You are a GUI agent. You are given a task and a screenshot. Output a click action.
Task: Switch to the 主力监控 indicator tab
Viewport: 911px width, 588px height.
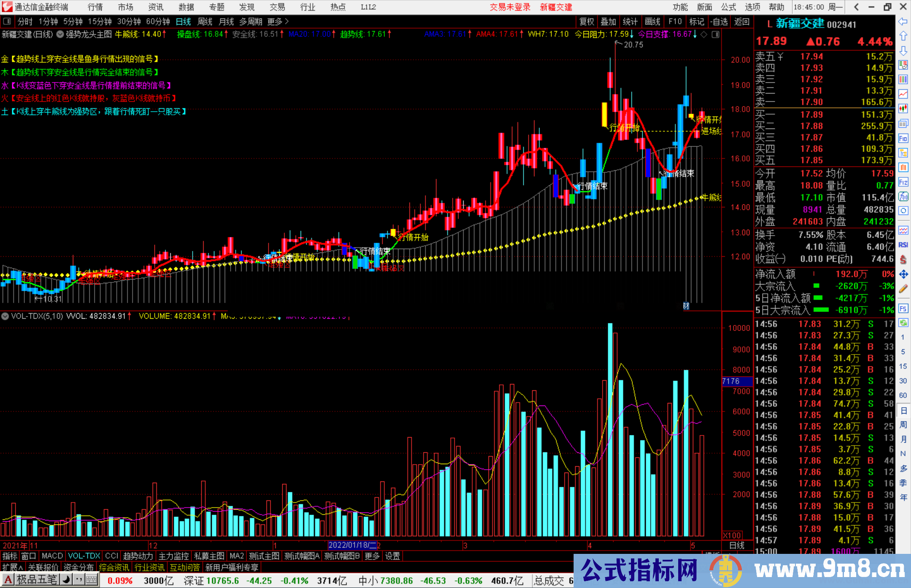[174, 556]
